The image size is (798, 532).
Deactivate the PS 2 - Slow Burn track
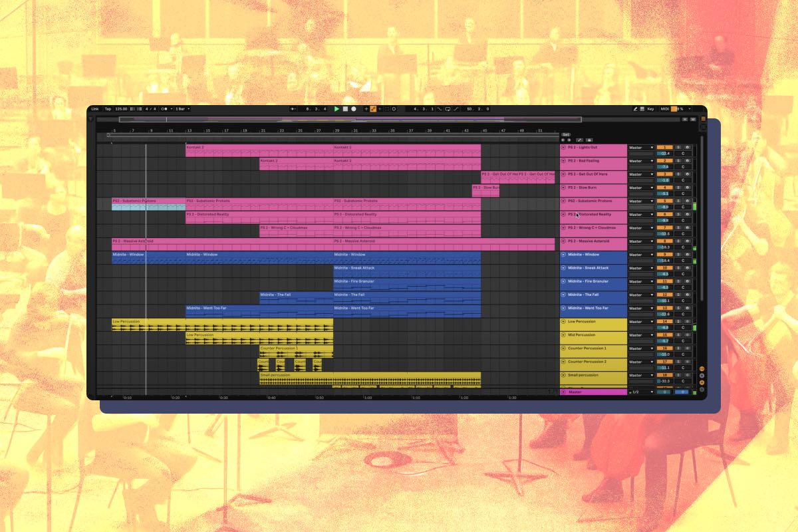coord(564,188)
